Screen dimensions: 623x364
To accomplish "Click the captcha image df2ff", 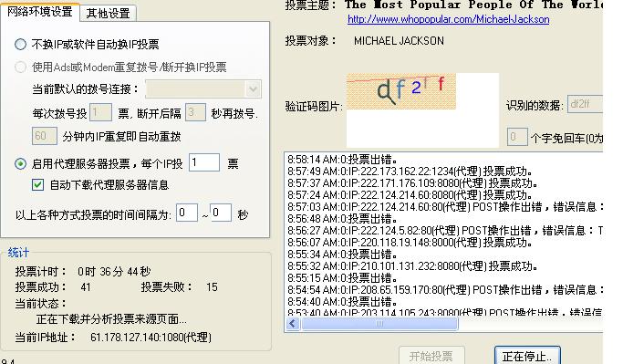I will [401, 91].
